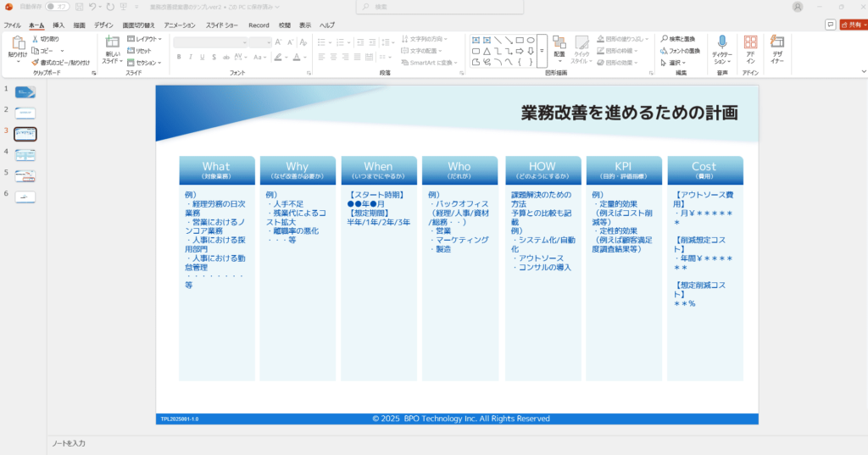Viewport: 868px width, 455px height.
Task: Click the text highlight color pen
Action: click(x=278, y=57)
